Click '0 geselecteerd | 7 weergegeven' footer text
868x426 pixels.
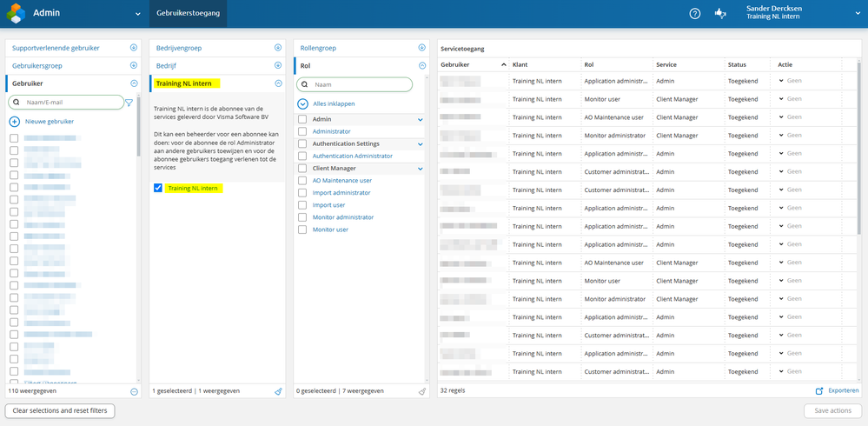(340, 390)
